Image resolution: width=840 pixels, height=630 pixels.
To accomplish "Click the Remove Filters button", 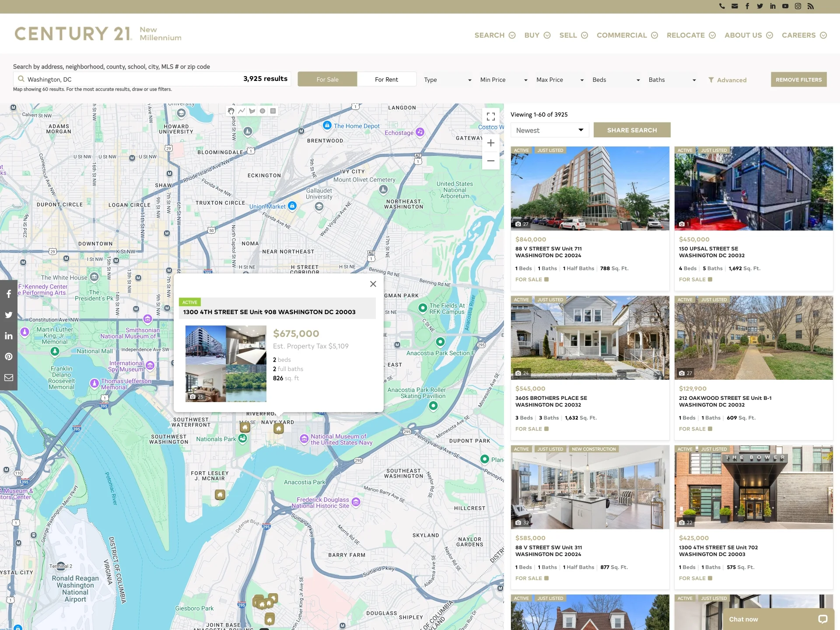I will pyautogui.click(x=799, y=80).
